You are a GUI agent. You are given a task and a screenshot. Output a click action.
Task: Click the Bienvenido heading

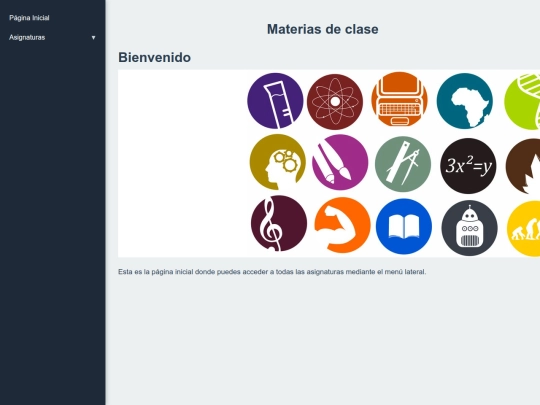pyautogui.click(x=154, y=58)
